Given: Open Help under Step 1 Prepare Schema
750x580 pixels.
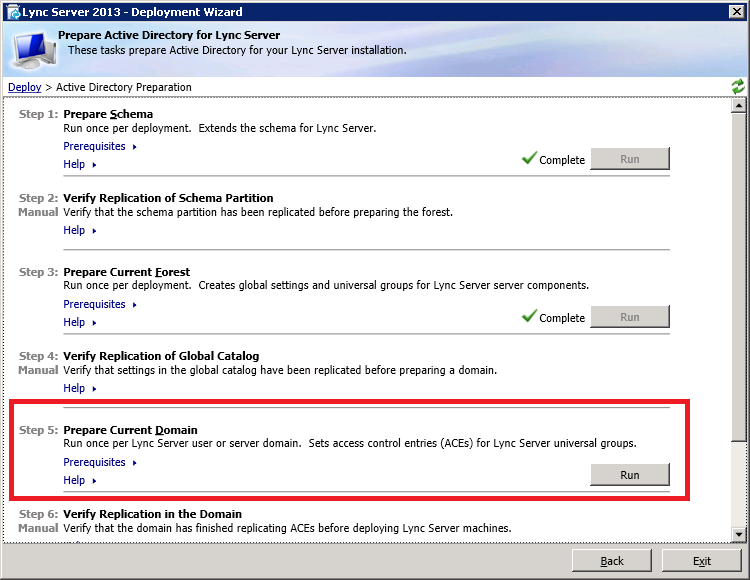Looking at the screenshot, I should coord(80,164).
